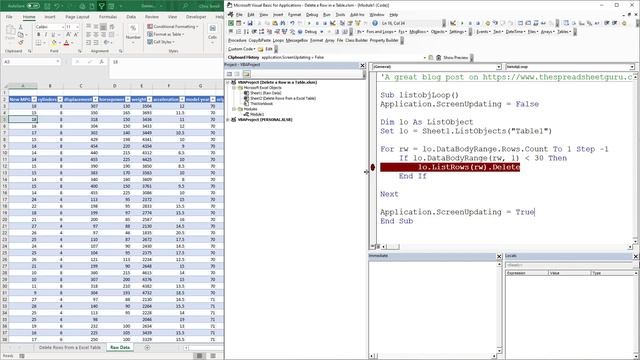Close the Immediate window pane
The width and height of the screenshot is (640, 360).
pos(499,256)
